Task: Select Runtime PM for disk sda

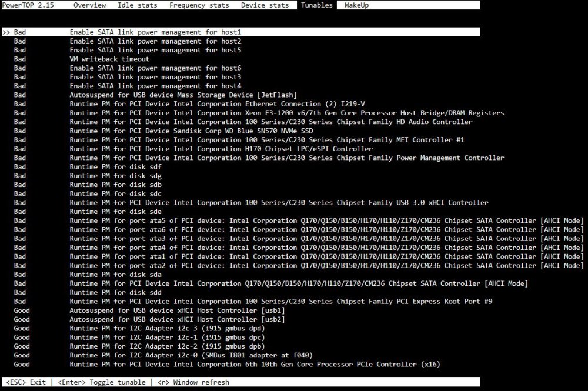Action: coord(88,275)
